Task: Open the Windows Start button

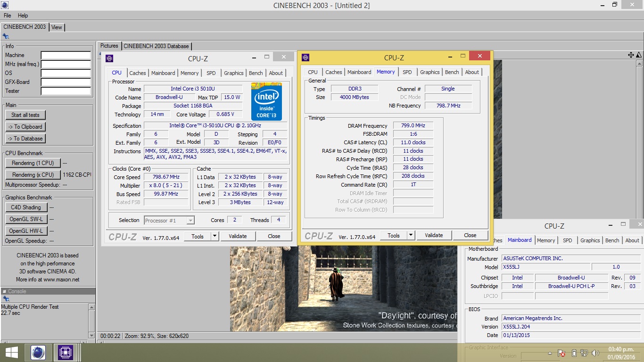Action: 11,353
